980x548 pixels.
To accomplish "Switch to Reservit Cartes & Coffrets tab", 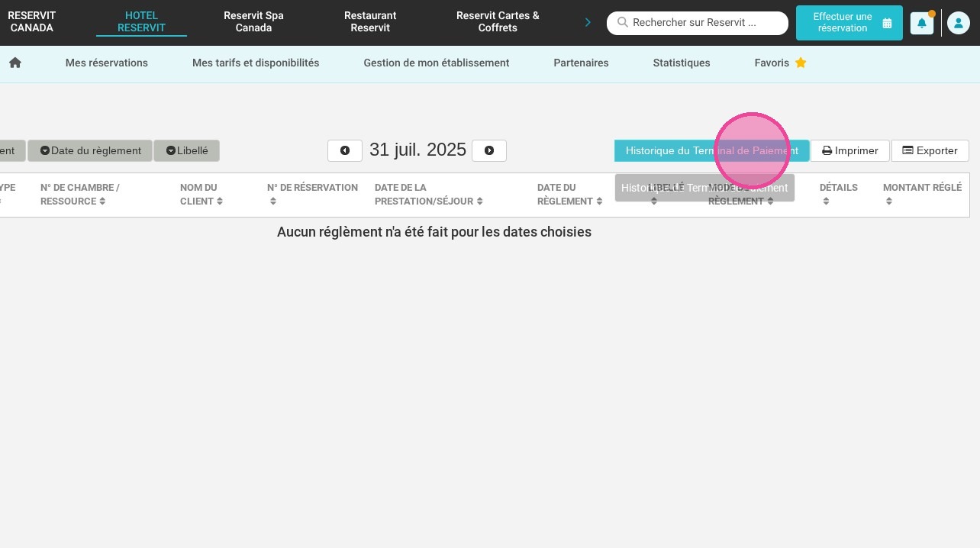I will tap(498, 22).
